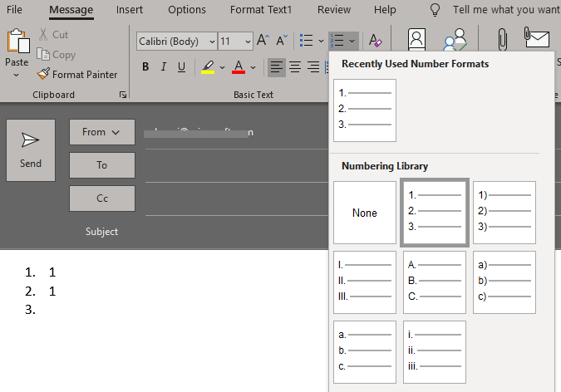This screenshot has width=561, height=392.
Task: Click the Cc recipients button
Action: [x=102, y=198]
